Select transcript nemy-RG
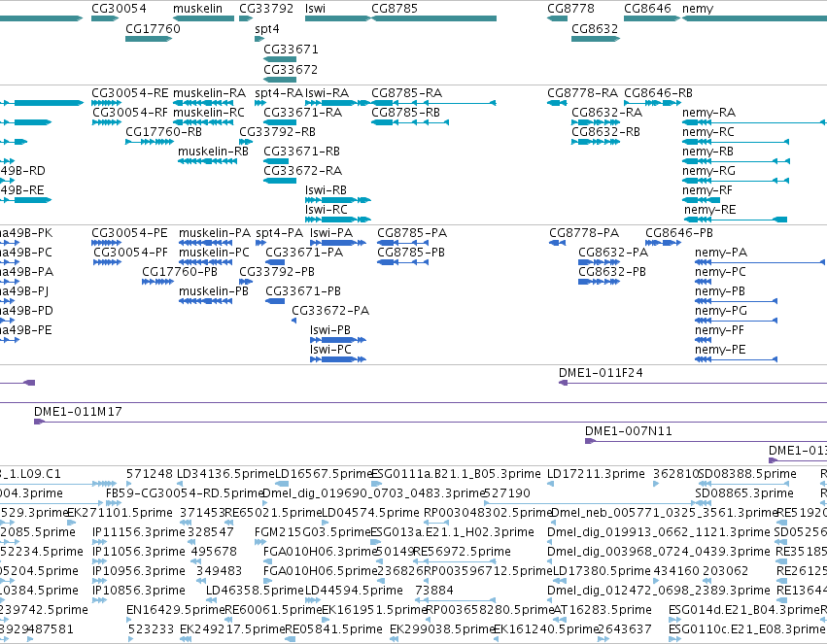The image size is (827, 644). 708,171
